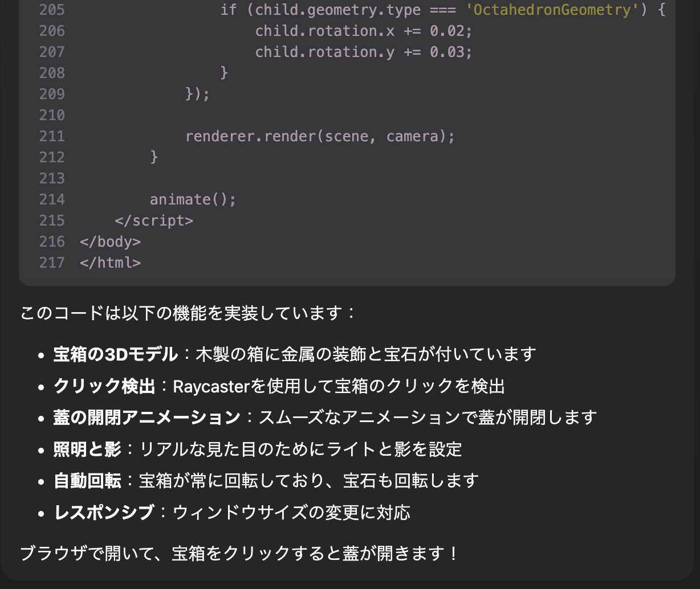
Task: Click the bold '蓋の開閉アニメーション' bullet heading
Action: tap(147, 418)
